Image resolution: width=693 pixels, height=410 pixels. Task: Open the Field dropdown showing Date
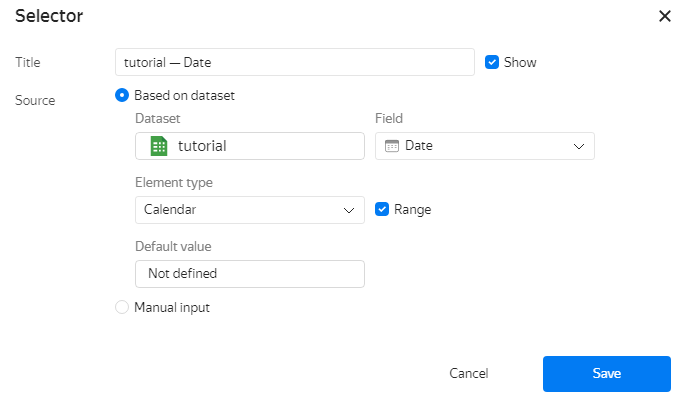[484, 146]
